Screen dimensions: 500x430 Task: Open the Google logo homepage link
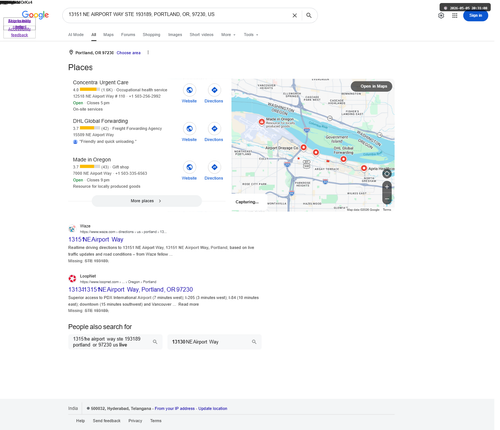pyautogui.click(x=35, y=15)
